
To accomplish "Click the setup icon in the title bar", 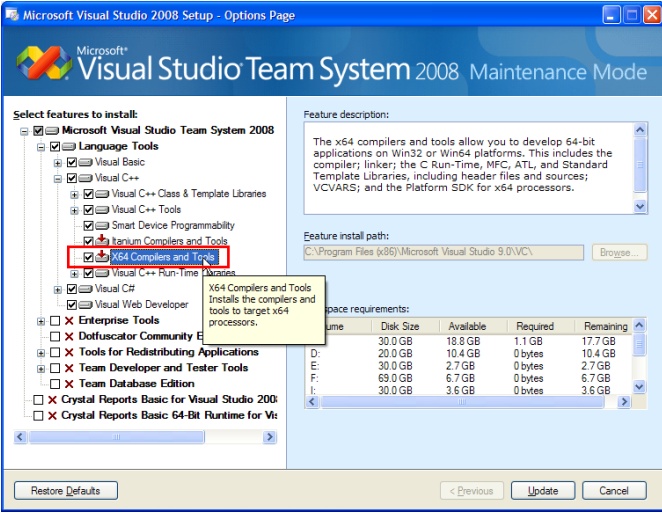I will [x=12, y=15].
